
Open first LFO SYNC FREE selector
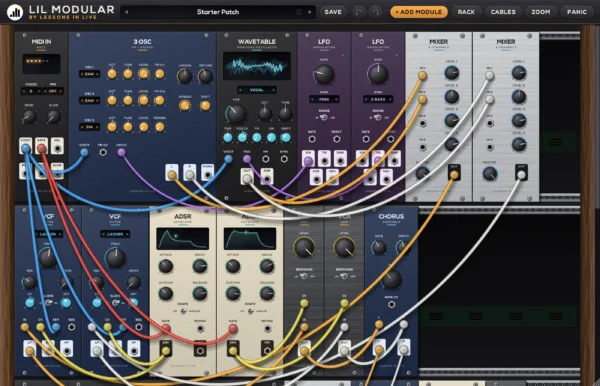[324, 99]
